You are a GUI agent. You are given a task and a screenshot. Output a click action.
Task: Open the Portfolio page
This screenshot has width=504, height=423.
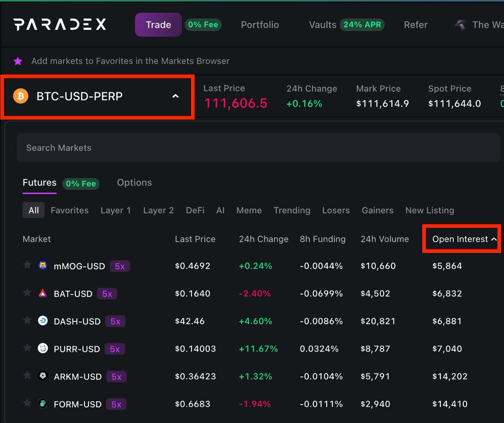(x=260, y=25)
